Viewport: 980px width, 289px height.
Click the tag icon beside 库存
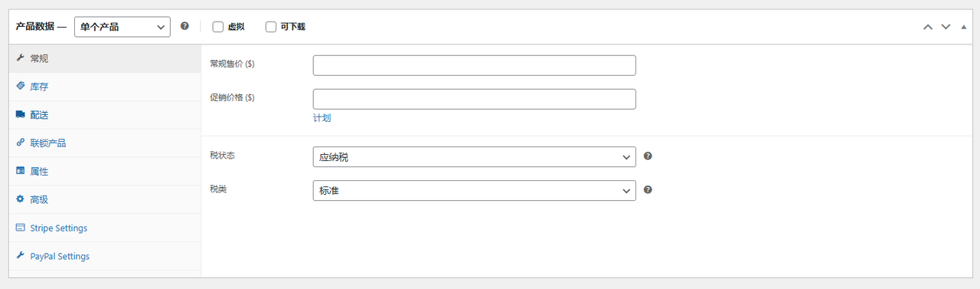pyautogui.click(x=20, y=87)
